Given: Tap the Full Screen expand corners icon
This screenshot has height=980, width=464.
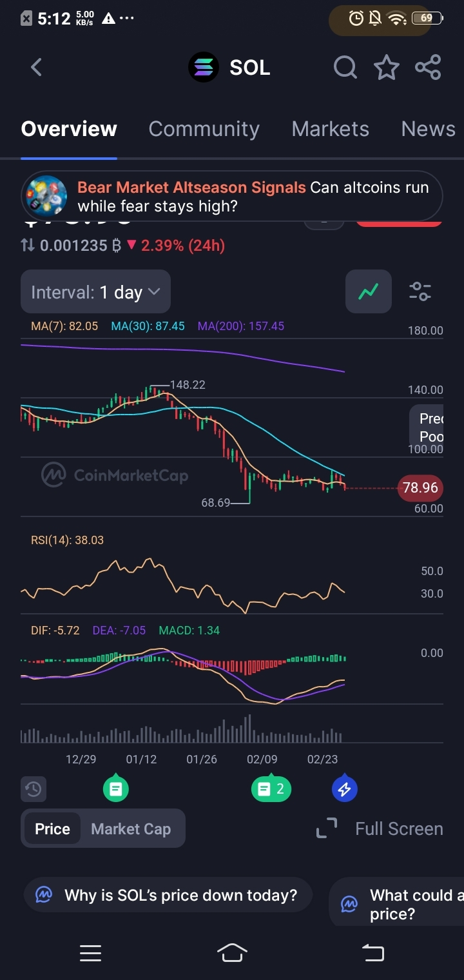Looking at the screenshot, I should [327, 828].
